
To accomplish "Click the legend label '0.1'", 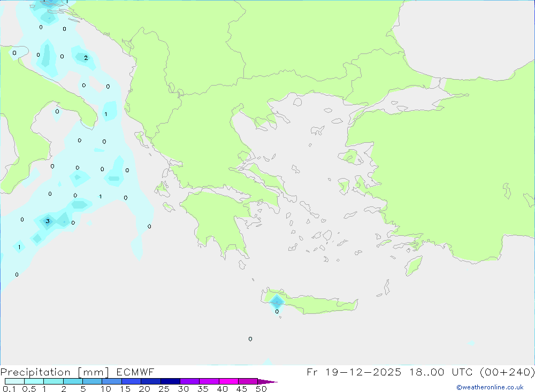I will (x=9, y=389).
